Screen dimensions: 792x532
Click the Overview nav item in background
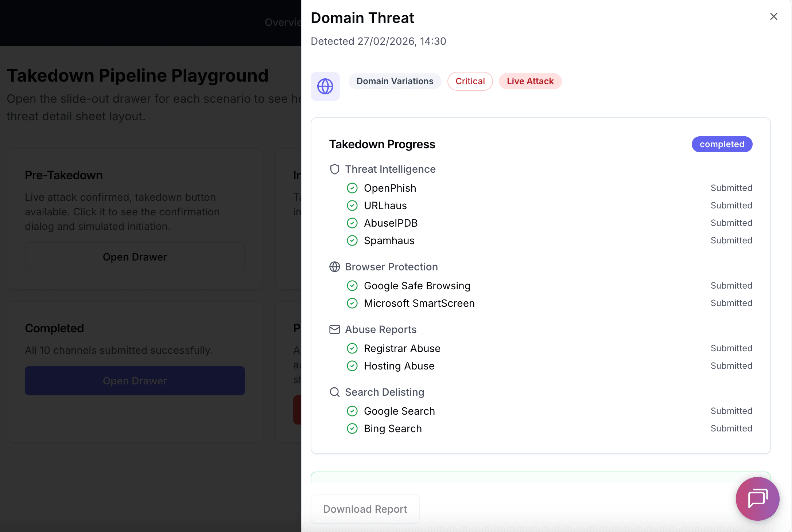click(283, 22)
